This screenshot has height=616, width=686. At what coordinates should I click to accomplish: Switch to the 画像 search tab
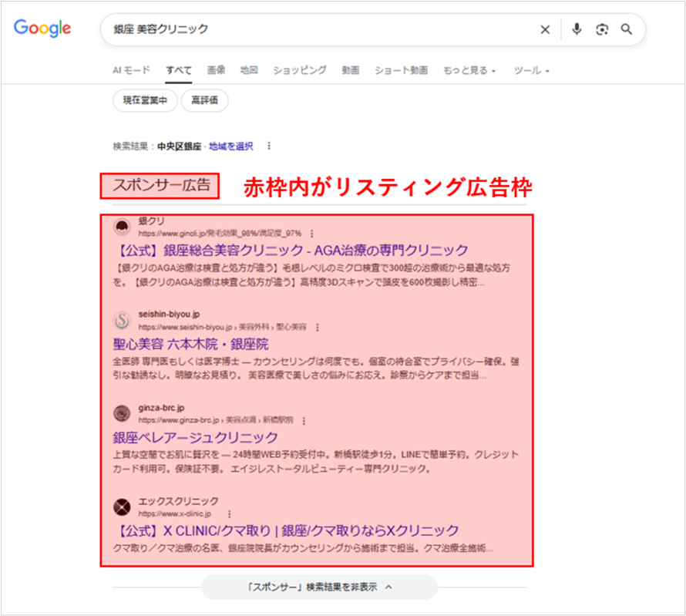[x=216, y=69]
